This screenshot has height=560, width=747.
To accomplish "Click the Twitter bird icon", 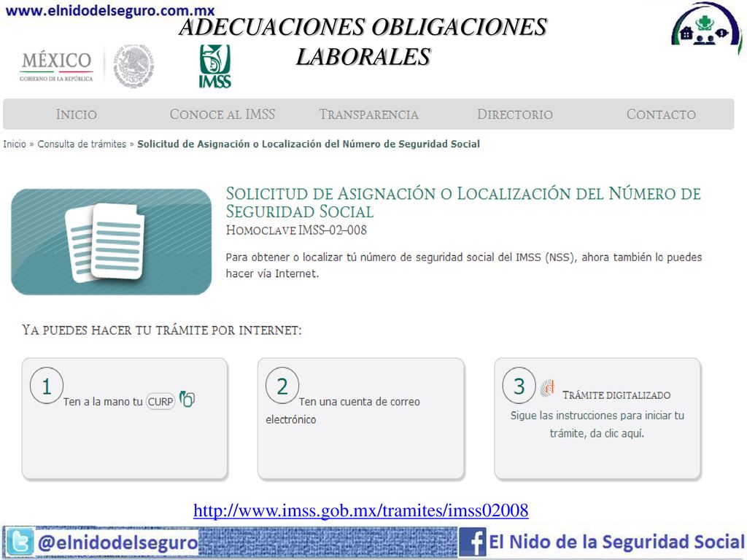I will 19,542.
